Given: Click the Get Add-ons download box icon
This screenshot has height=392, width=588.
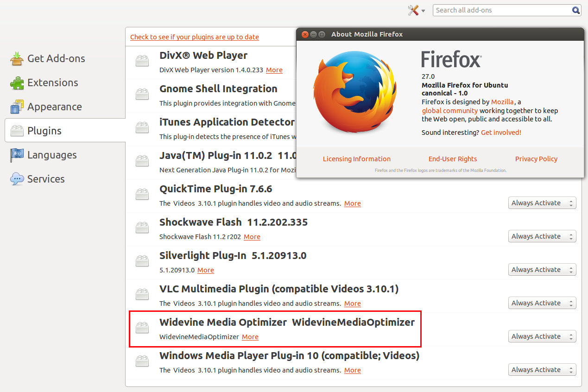Looking at the screenshot, I should coord(17,58).
